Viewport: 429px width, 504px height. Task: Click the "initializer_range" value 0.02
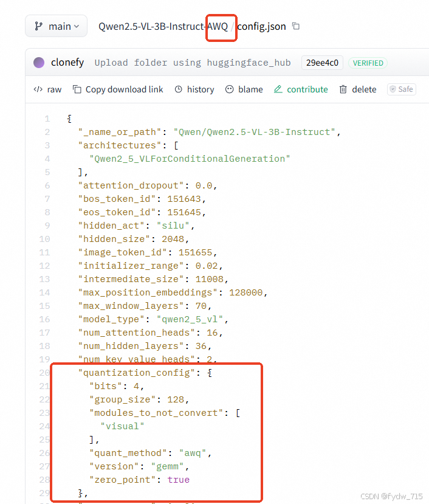pyautogui.click(x=207, y=266)
